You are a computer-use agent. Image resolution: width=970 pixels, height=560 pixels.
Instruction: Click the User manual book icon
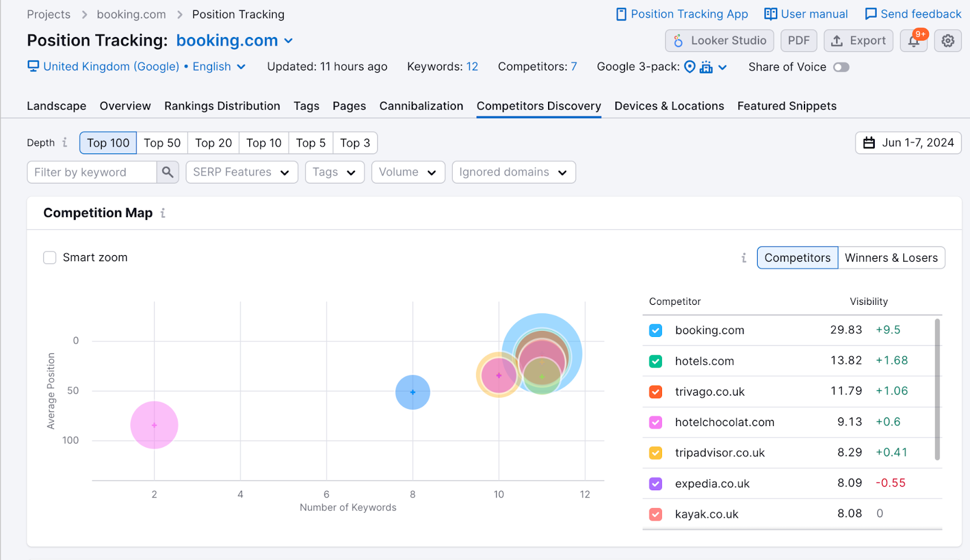point(770,14)
